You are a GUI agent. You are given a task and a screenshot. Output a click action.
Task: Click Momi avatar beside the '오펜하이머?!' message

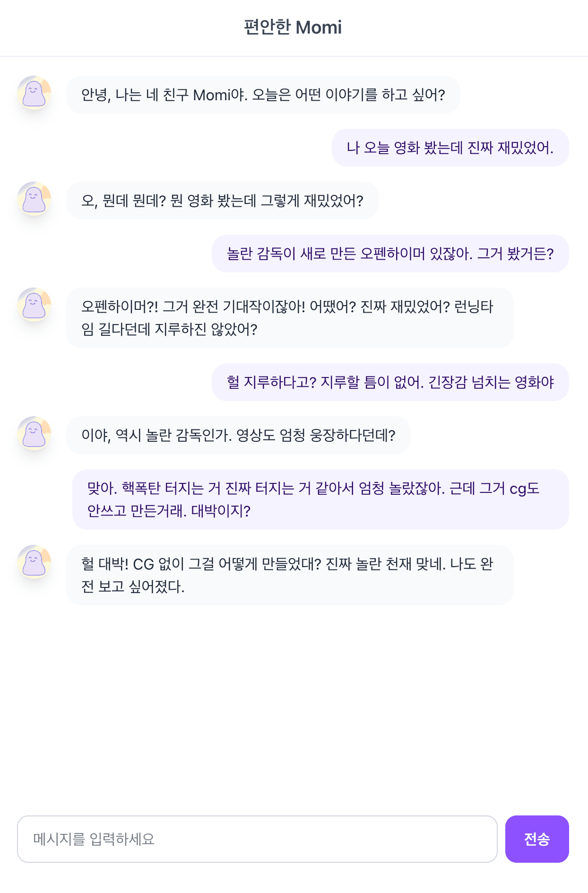point(34,305)
